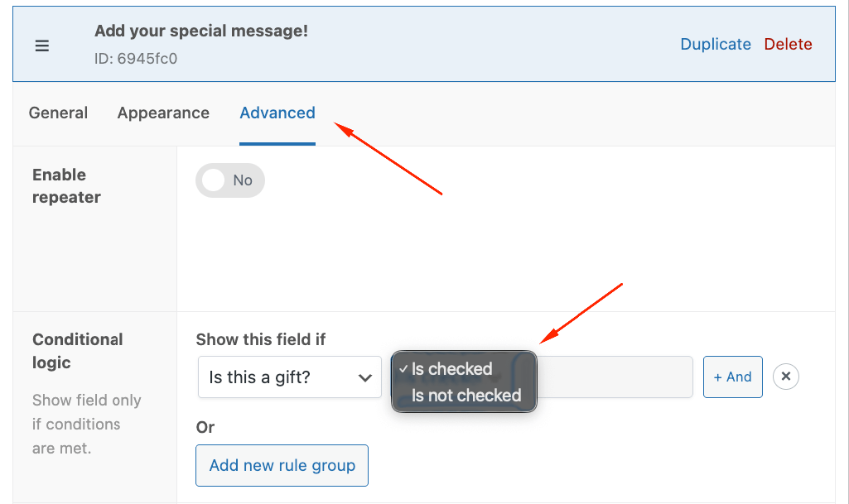Screen dimensions: 849x504
Task: Select the Advanced tab
Action: pos(277,113)
